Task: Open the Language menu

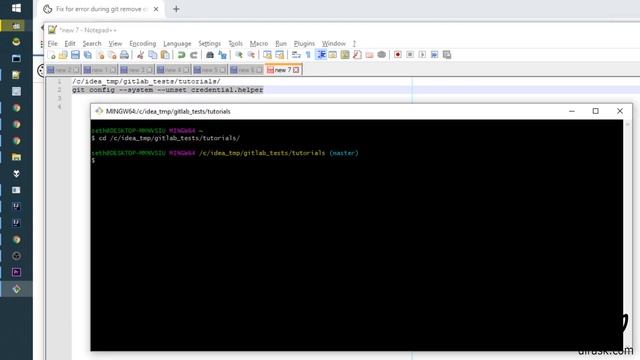Action: tap(177, 43)
